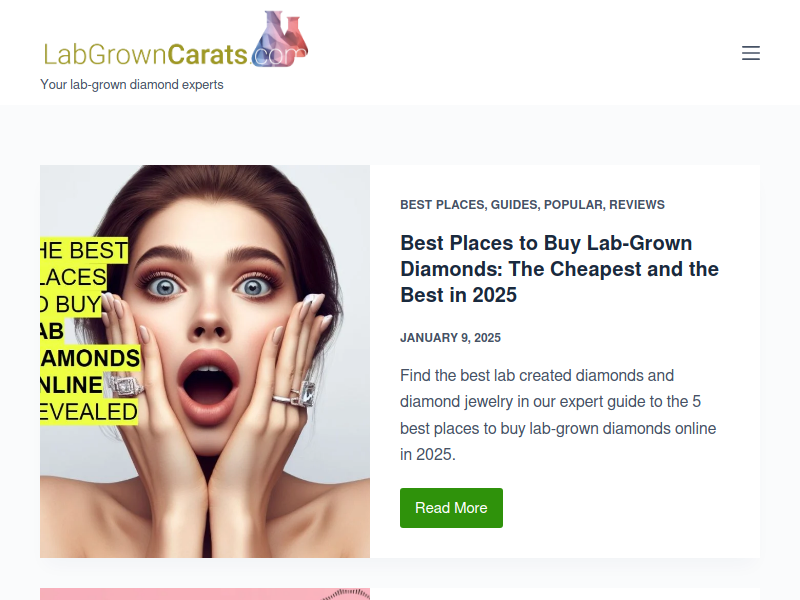Open the surprised woman featured image
This screenshot has height=600, width=800.
[x=205, y=361]
